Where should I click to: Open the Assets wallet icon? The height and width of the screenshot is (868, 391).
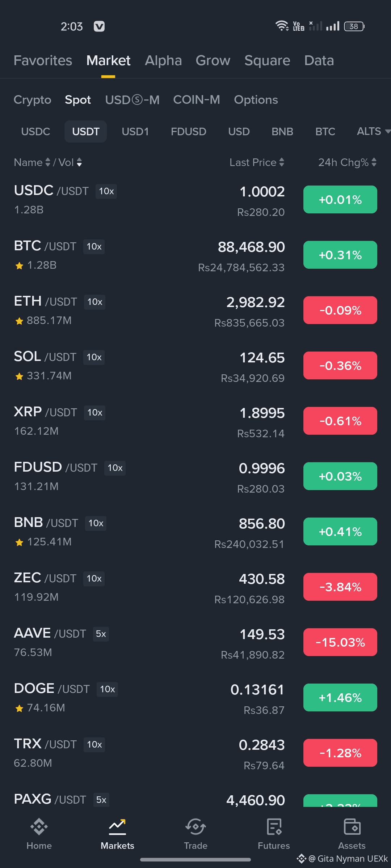[x=352, y=827]
